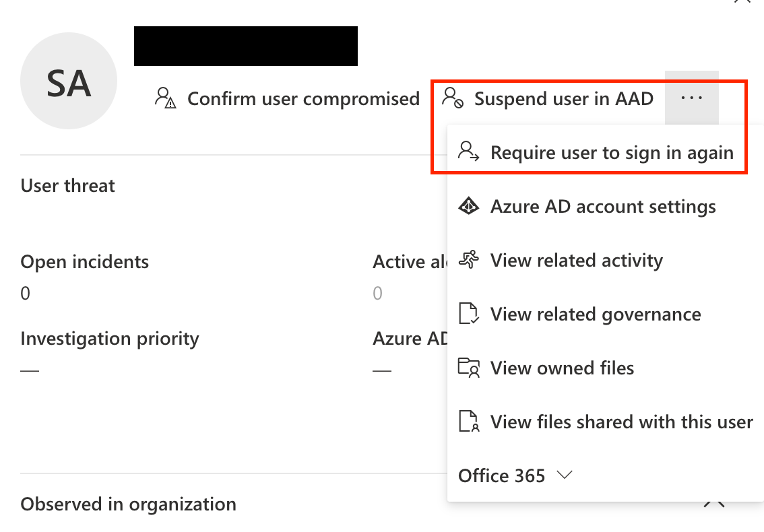The image size is (764, 532).
Task: Select "Require user to sign in again"
Action: coord(612,152)
